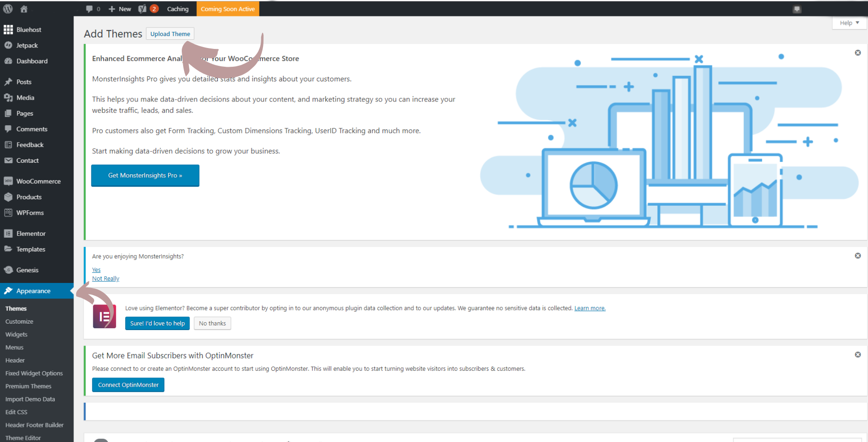The width and height of the screenshot is (868, 442).
Task: Open the Customize submenu item
Action: coord(19,321)
